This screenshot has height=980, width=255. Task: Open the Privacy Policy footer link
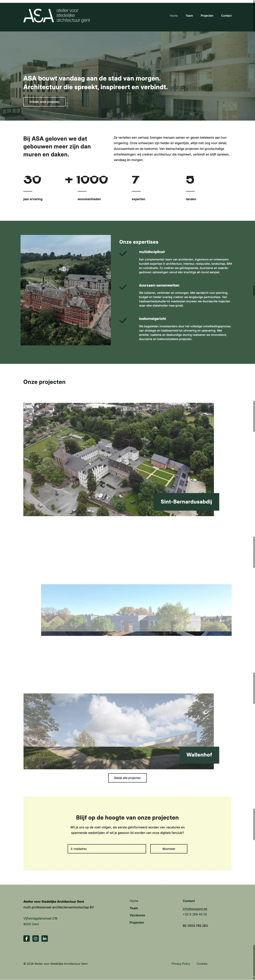[181, 964]
